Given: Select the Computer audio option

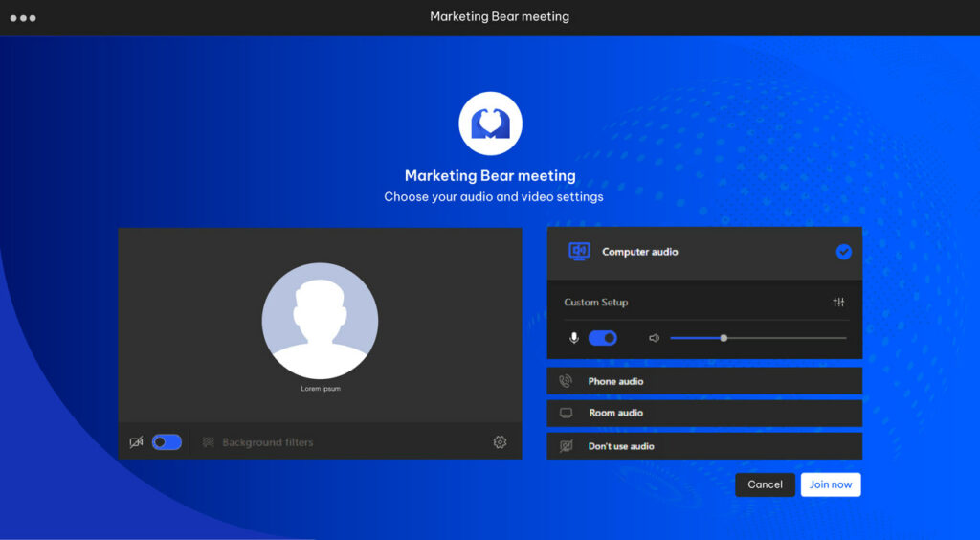Looking at the screenshot, I should tap(704, 253).
